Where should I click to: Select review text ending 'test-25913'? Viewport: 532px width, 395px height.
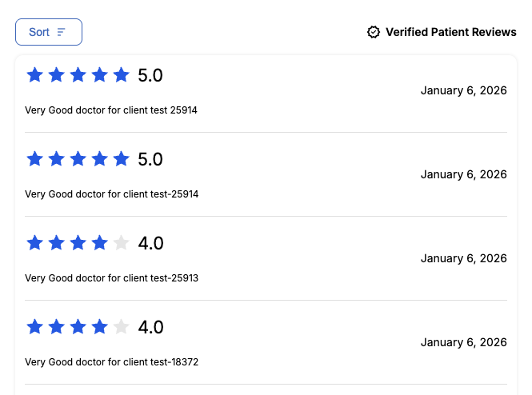pos(111,278)
